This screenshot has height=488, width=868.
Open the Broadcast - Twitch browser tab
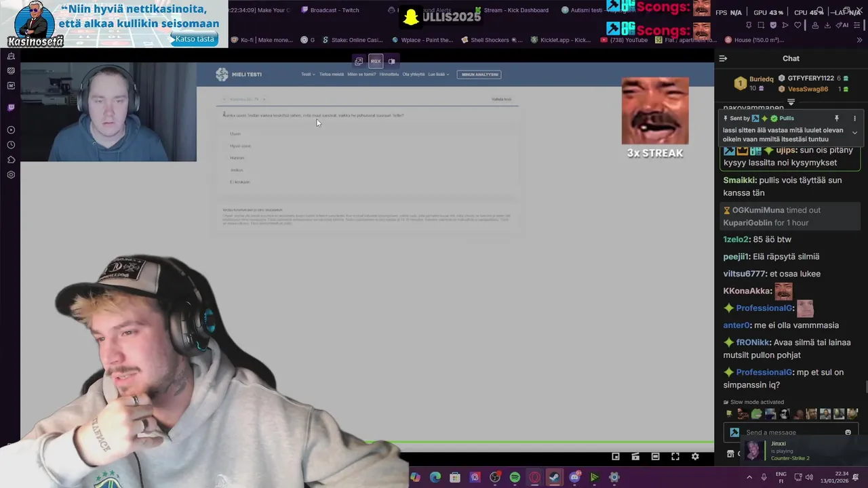click(x=330, y=10)
